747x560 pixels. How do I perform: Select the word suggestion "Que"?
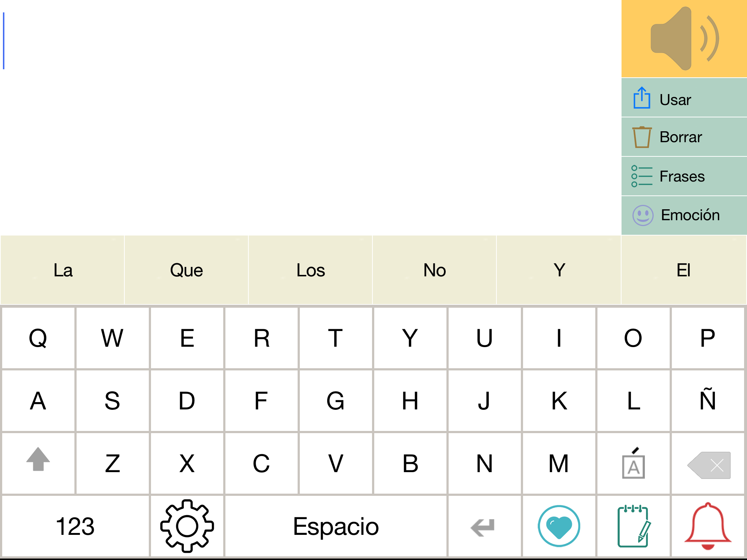point(186,270)
